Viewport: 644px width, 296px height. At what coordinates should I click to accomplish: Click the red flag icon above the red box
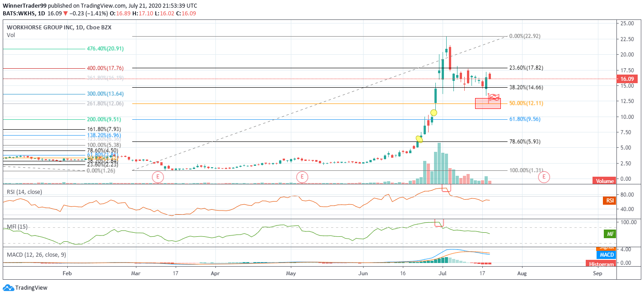(x=494, y=97)
